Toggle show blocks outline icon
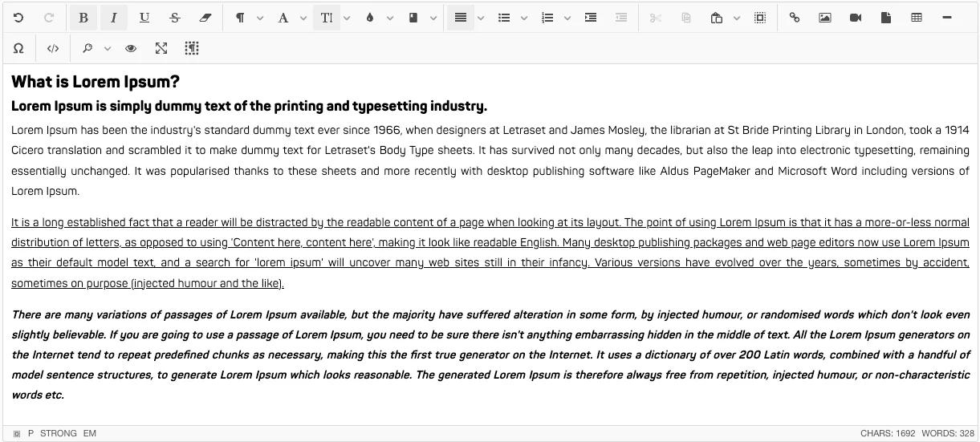The width and height of the screenshot is (980, 442). click(192, 48)
